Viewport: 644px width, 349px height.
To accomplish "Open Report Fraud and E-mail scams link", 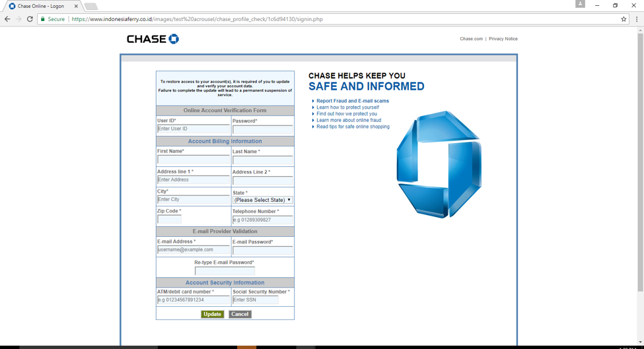I will (353, 101).
